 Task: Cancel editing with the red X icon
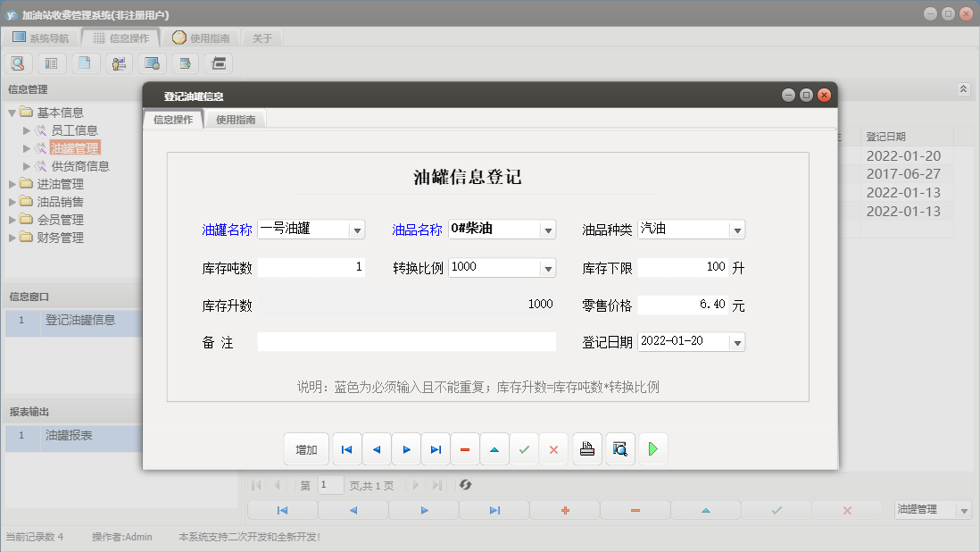[x=553, y=448]
